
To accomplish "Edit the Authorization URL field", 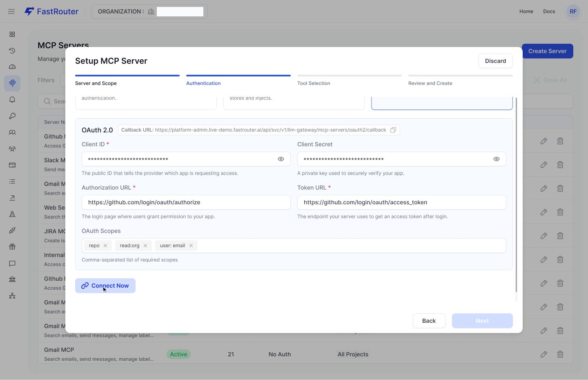I will (186, 202).
